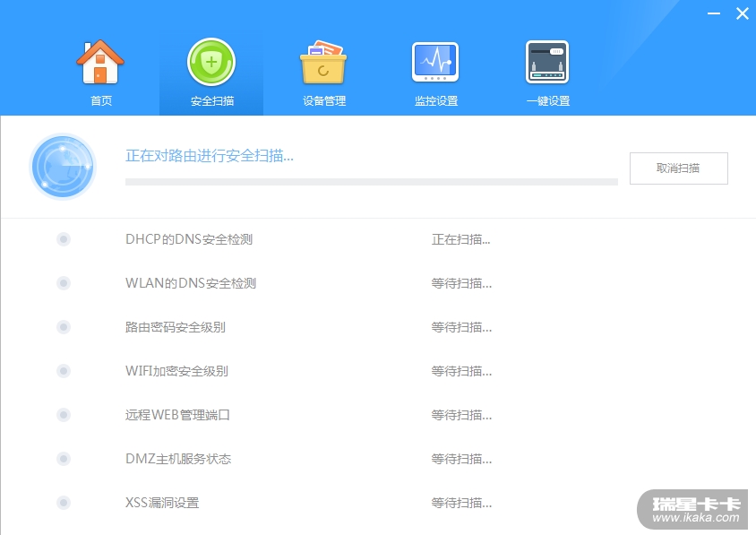
Task: Select the DMZ主机服务状态 item
Action: tap(178, 459)
